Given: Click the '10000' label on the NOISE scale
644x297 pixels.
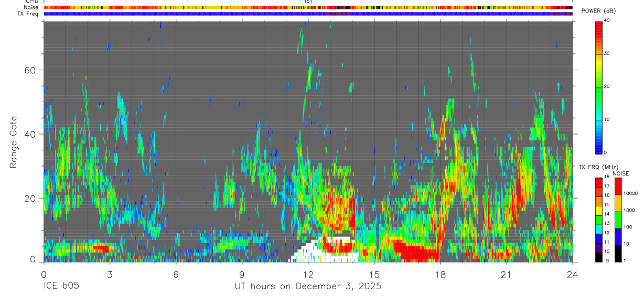Looking at the screenshot, I should tap(632, 193).
